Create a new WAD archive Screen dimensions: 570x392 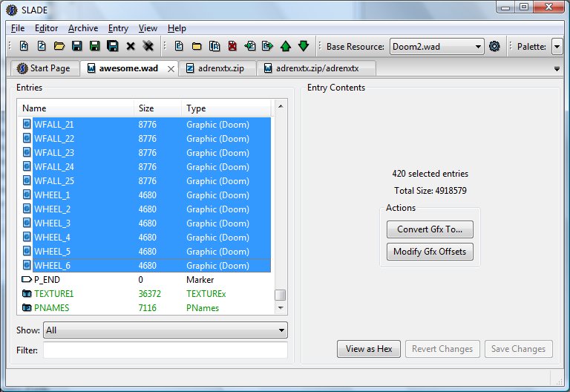(24, 46)
